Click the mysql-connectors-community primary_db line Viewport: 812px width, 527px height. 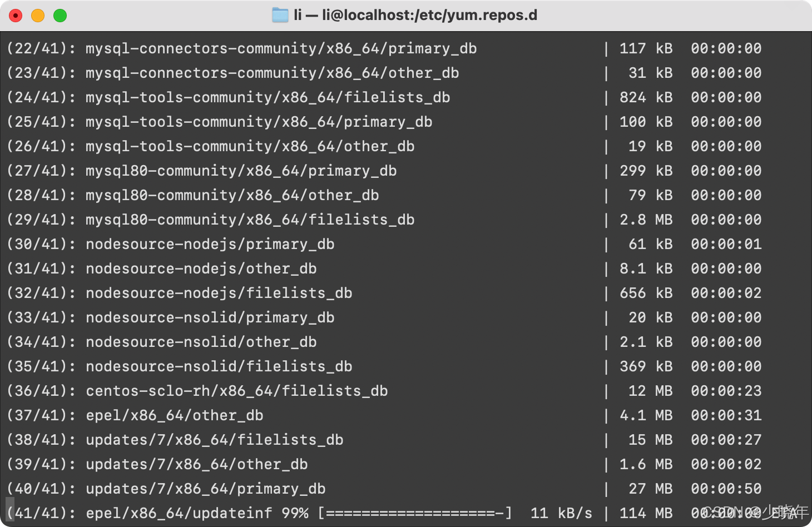click(x=281, y=49)
